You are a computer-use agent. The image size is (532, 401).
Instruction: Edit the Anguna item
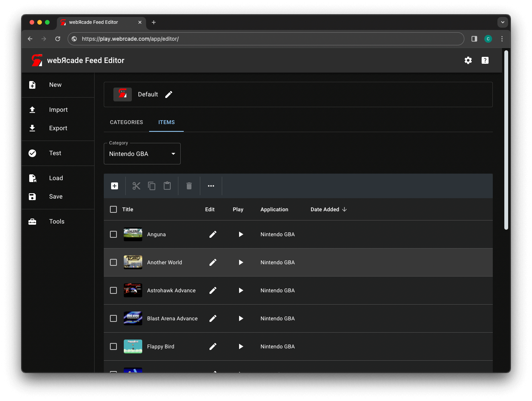click(213, 234)
